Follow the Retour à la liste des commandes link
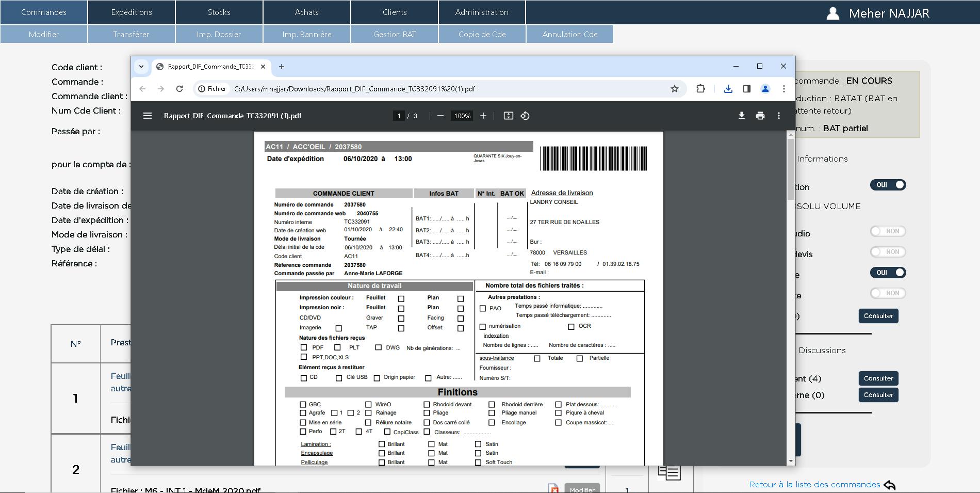This screenshot has height=493, width=980. 815,484
